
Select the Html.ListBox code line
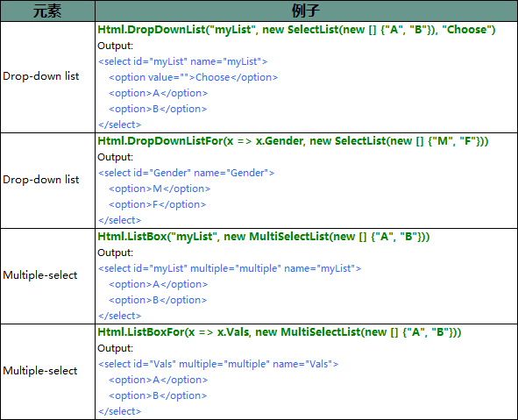coord(263,237)
